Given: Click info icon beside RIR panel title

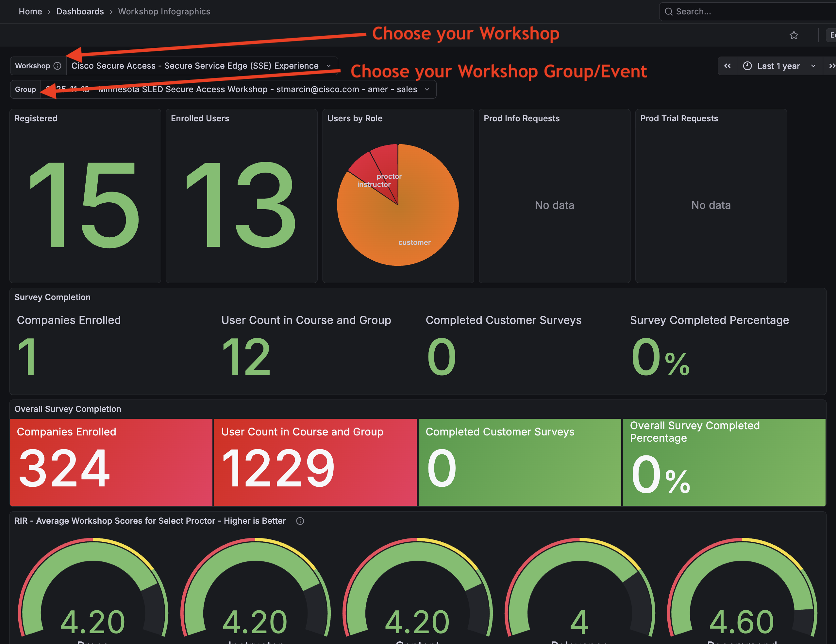Looking at the screenshot, I should (x=300, y=521).
